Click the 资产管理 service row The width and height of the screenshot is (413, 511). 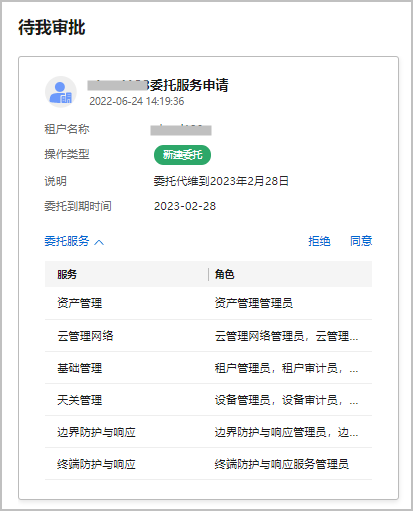[208, 303]
